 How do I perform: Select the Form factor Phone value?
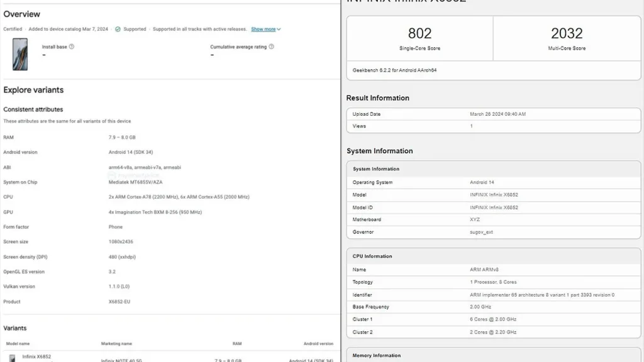pos(116,227)
